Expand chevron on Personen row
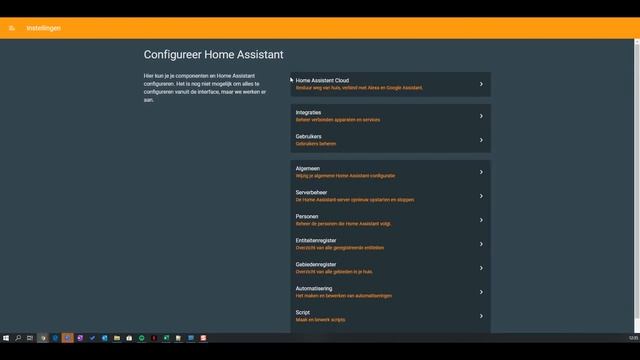This screenshot has height=360, width=640. point(481,220)
